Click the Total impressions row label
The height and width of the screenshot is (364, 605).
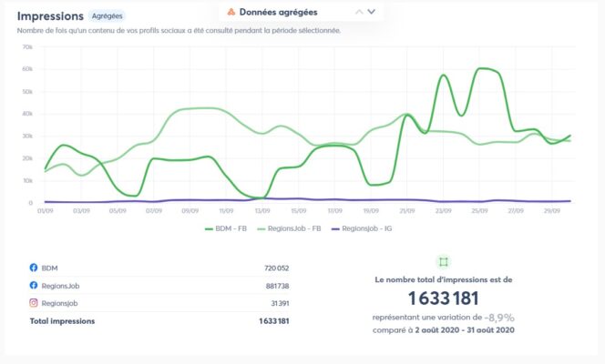point(62,320)
